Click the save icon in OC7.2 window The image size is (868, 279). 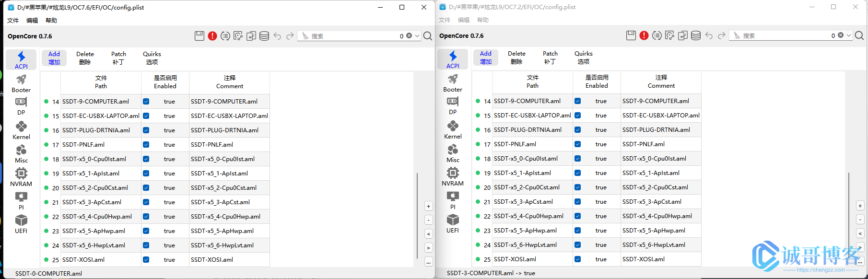tap(631, 35)
